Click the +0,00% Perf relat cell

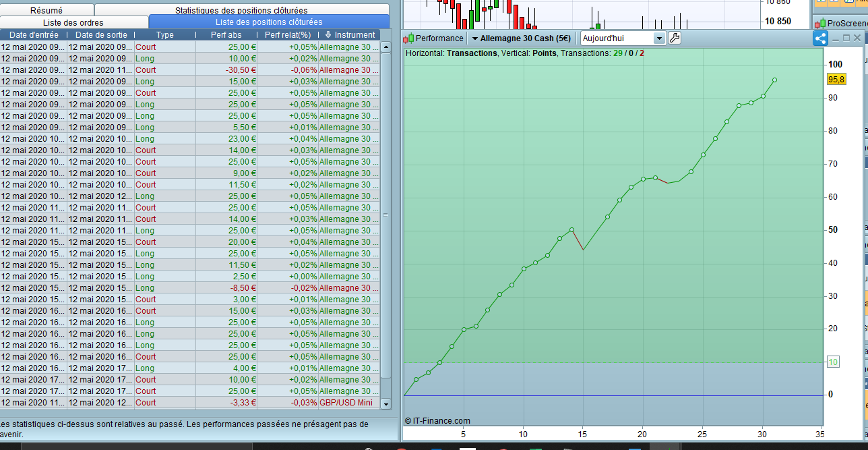tap(288, 277)
